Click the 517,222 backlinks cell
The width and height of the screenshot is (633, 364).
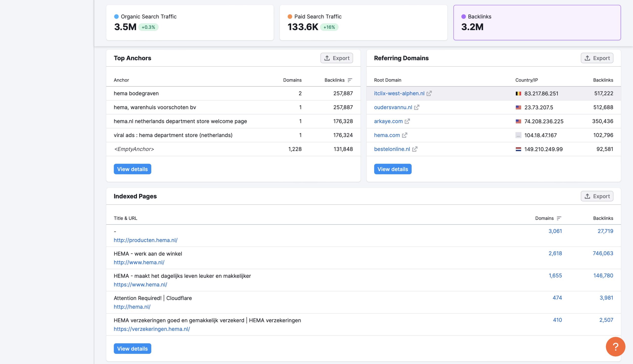604,93
